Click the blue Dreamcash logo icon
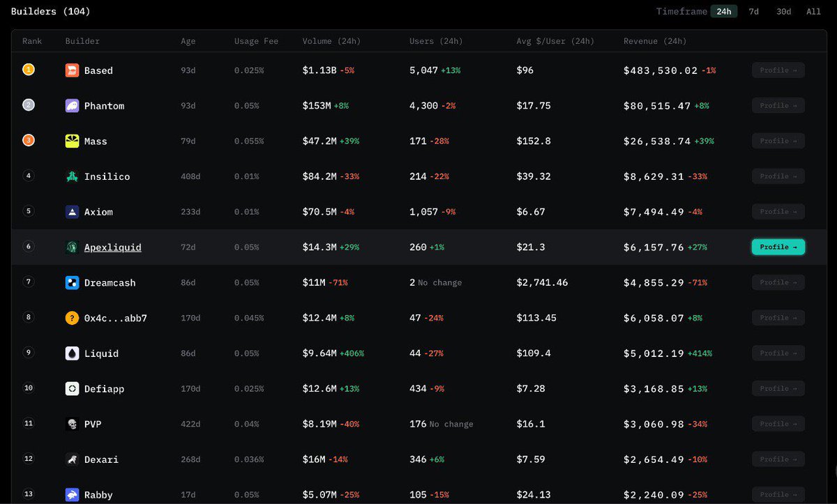This screenshot has width=837, height=504. click(72, 283)
